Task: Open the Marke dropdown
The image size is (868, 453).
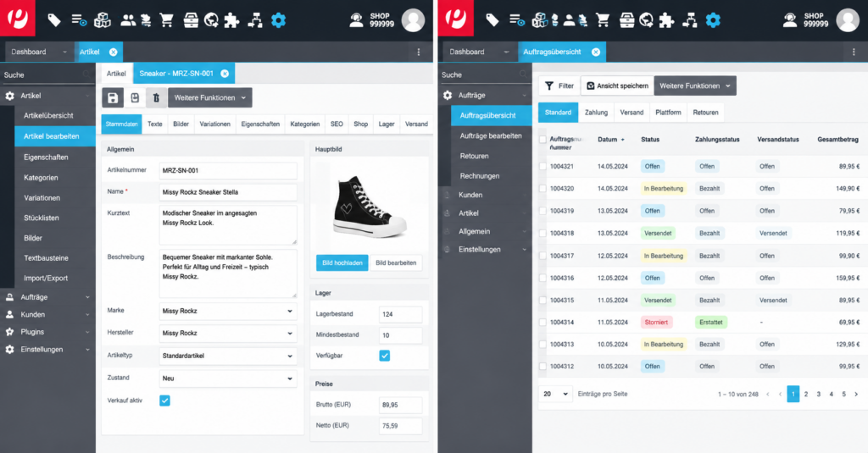Action: click(x=228, y=312)
